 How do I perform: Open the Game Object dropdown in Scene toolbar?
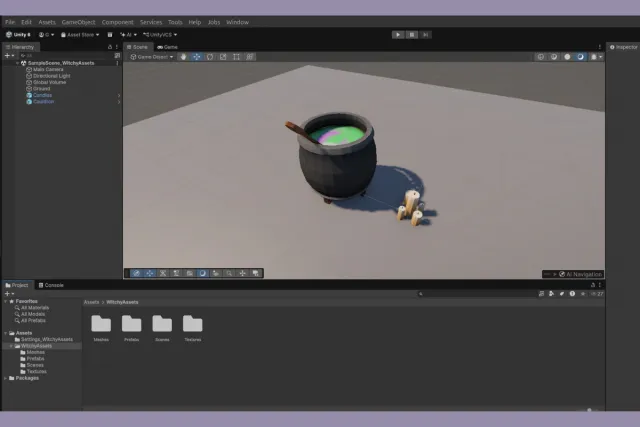(152, 57)
